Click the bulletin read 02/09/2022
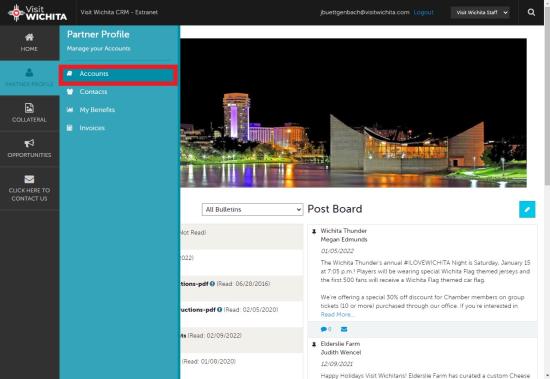This screenshot has height=379, width=550. (242, 340)
